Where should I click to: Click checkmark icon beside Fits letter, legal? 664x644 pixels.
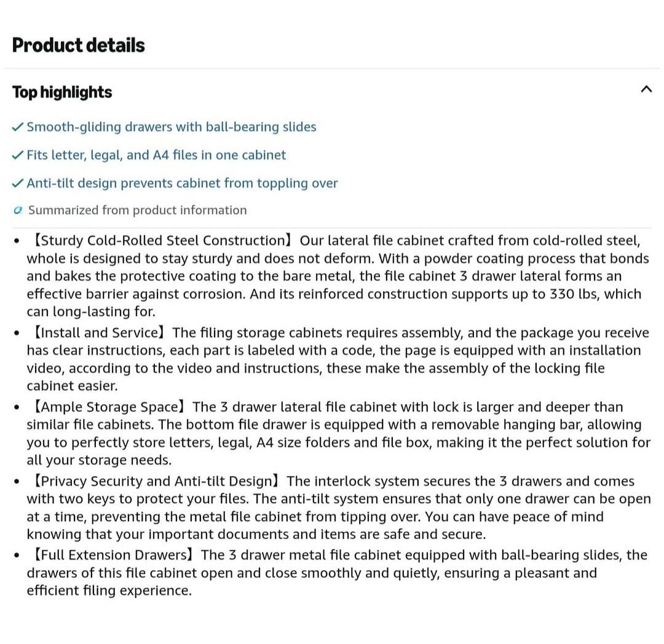(x=17, y=156)
